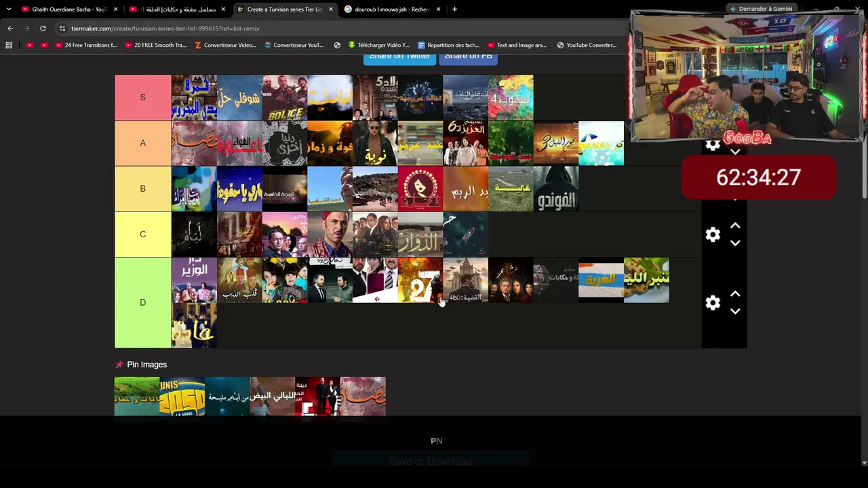Screen dimensions: 868x488
Task: Open settings gear for the C tier
Action: (713, 235)
